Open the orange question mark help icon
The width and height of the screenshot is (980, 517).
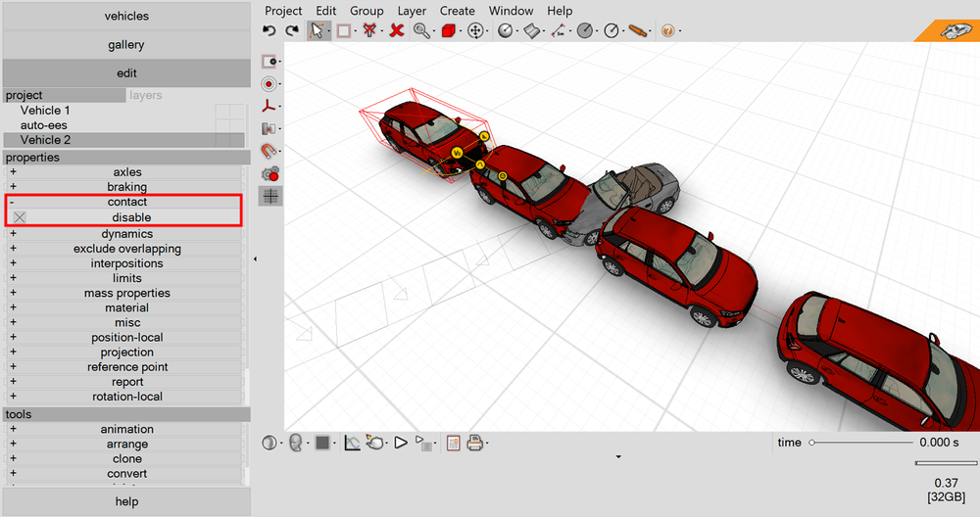pyautogui.click(x=667, y=30)
